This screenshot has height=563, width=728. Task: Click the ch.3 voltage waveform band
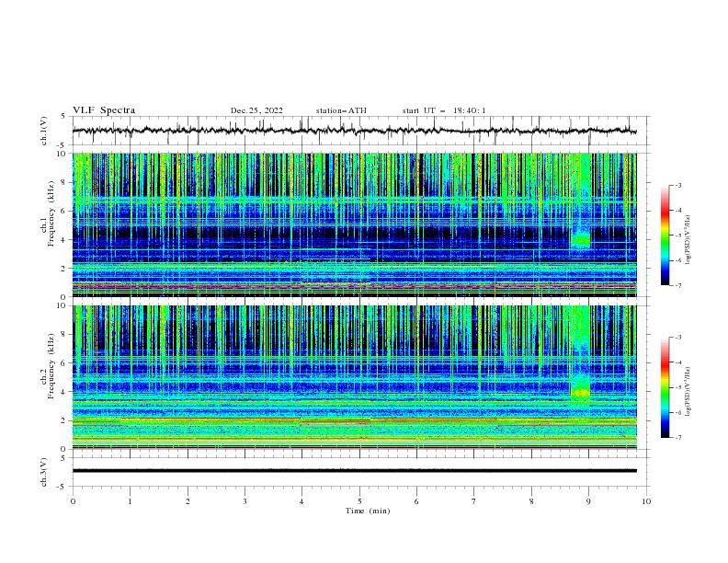click(355, 471)
